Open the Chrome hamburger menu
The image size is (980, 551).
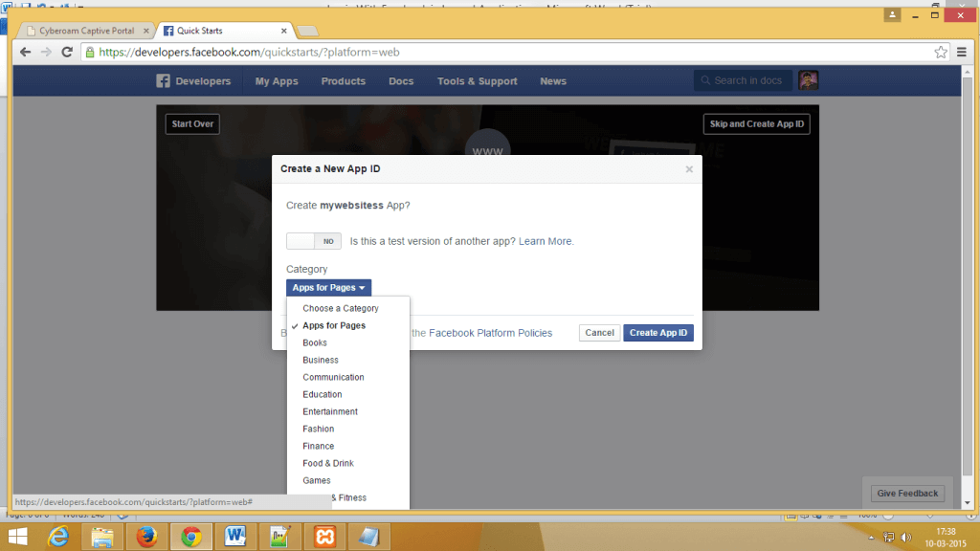(961, 53)
